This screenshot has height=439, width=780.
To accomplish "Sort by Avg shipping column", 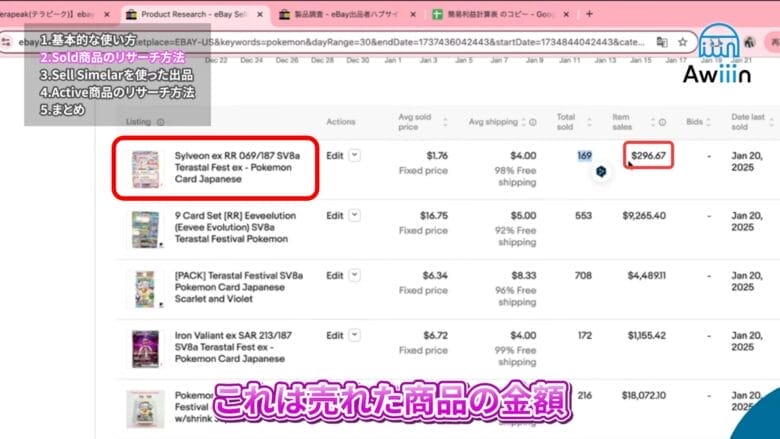I will pos(523,122).
